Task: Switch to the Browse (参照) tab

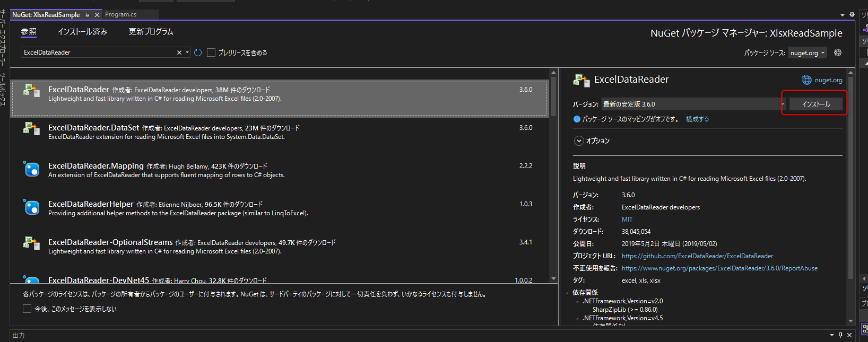Action: tap(29, 32)
